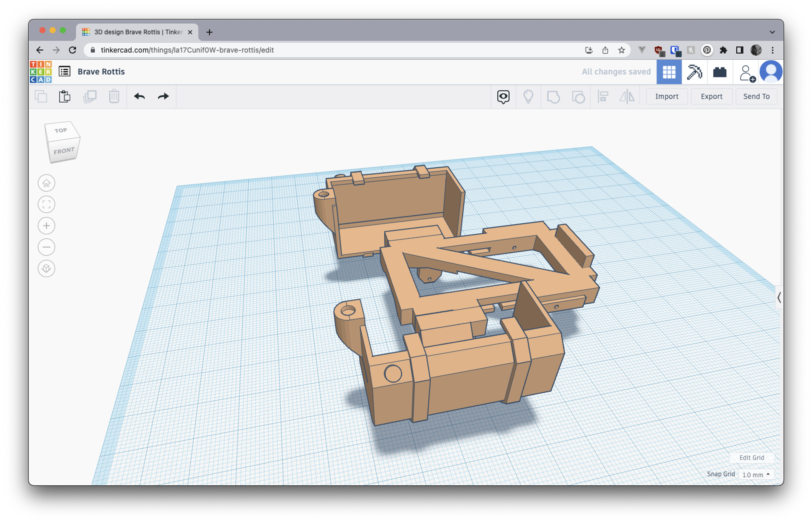Open the design list menu icon
This screenshot has height=523, width=812.
pyautogui.click(x=64, y=72)
